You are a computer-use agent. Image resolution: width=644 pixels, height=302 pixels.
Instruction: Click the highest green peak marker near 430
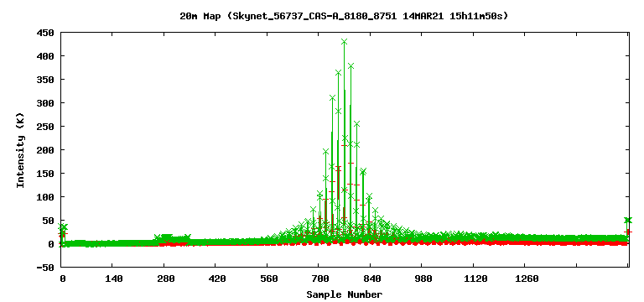[x=344, y=41]
